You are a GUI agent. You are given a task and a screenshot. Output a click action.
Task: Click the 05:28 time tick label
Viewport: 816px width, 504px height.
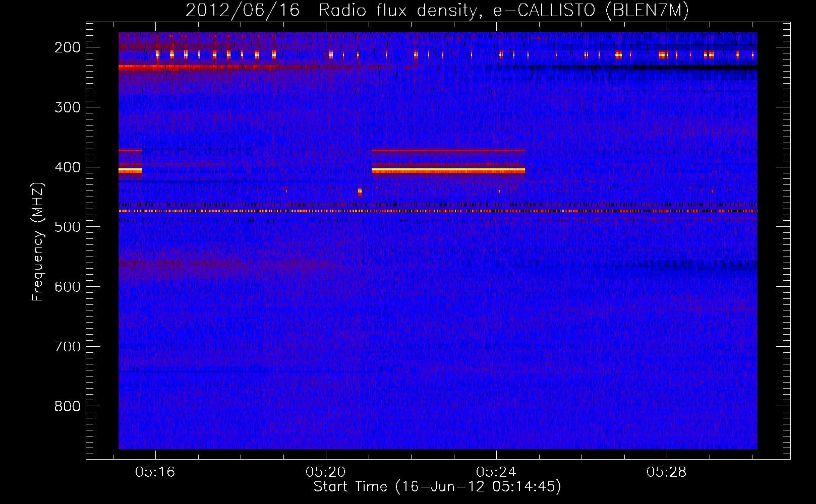[667, 472]
